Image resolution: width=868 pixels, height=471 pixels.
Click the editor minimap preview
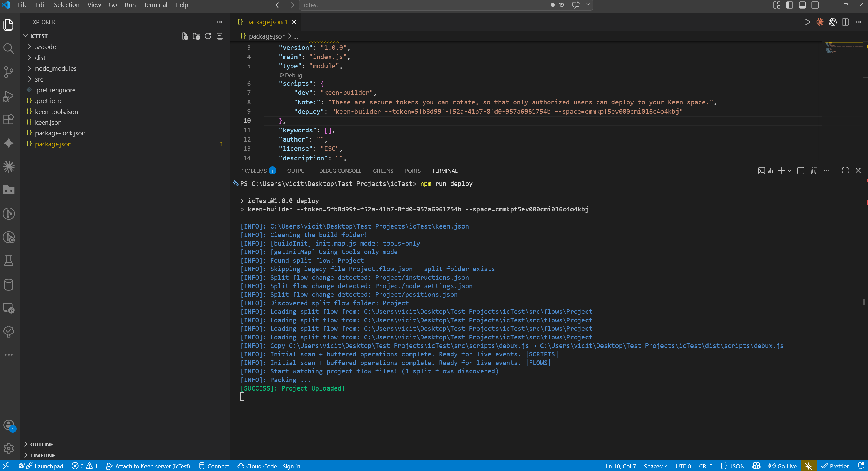point(844,48)
